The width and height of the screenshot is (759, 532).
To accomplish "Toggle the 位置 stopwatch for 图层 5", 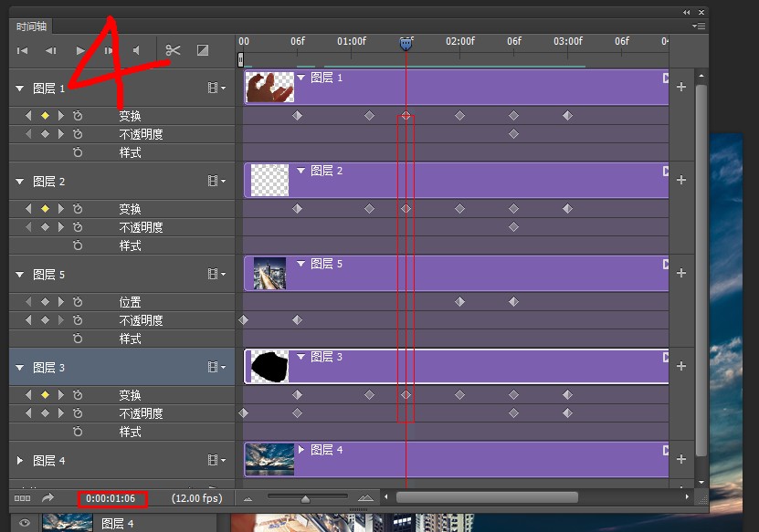I will pos(78,302).
